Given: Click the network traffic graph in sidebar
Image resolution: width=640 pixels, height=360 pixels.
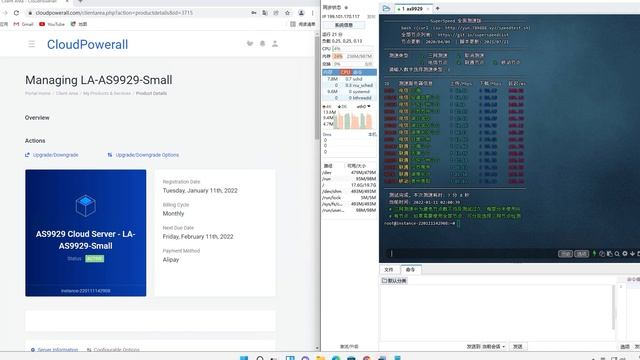Looking at the screenshot, I should pyautogui.click(x=353, y=120).
